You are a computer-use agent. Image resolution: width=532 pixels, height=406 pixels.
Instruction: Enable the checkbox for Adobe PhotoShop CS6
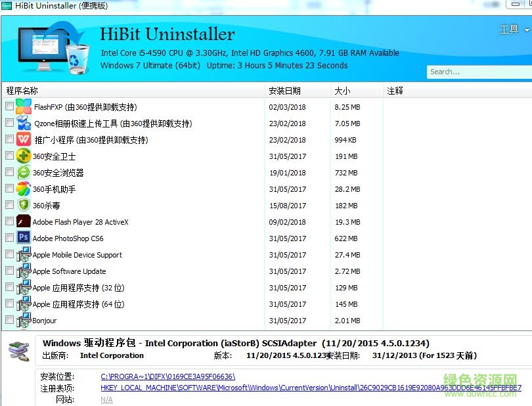click(x=9, y=238)
